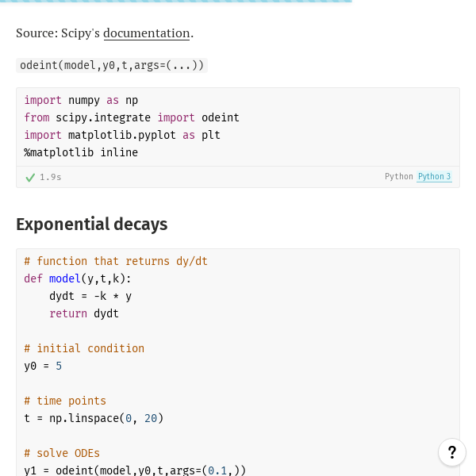Screen dimensions: 476x476
Task: Click the 'y1 = odeint(model,y0,t,args=(0.1,))' line
Action: 135,470
